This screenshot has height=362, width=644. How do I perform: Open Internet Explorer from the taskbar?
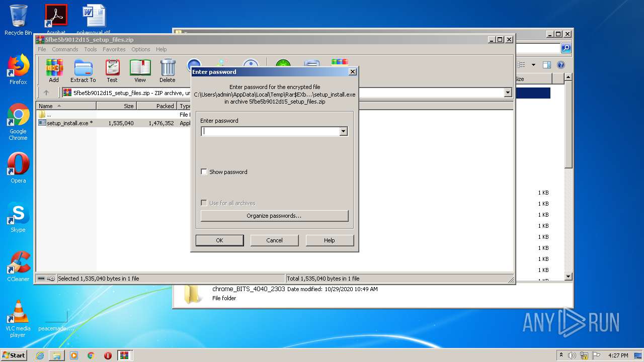(40, 355)
